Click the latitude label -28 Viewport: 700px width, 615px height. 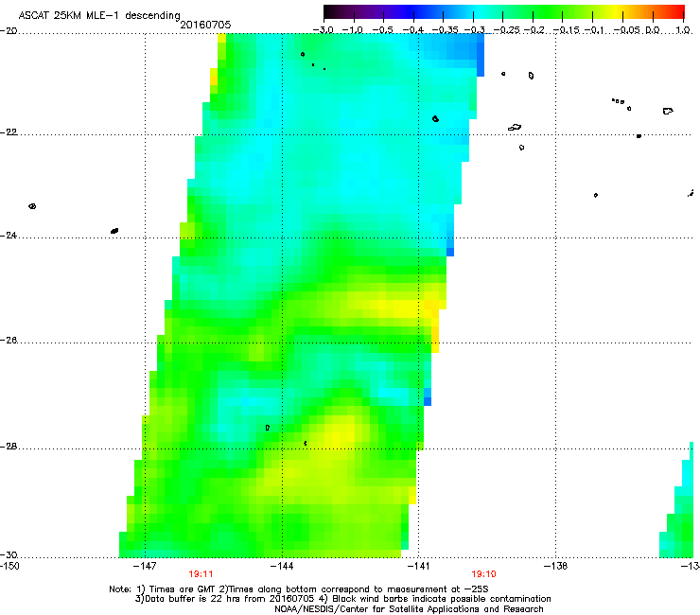(x=9, y=447)
